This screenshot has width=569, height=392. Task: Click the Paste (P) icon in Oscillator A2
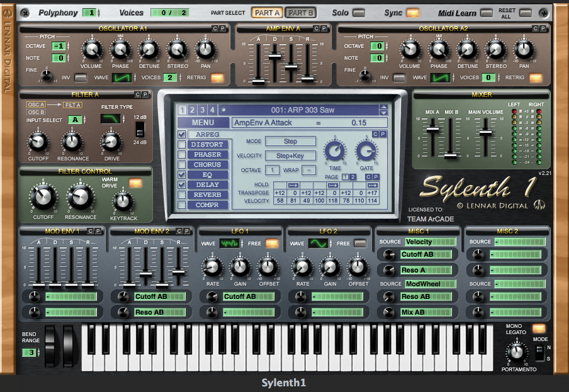click(543, 28)
